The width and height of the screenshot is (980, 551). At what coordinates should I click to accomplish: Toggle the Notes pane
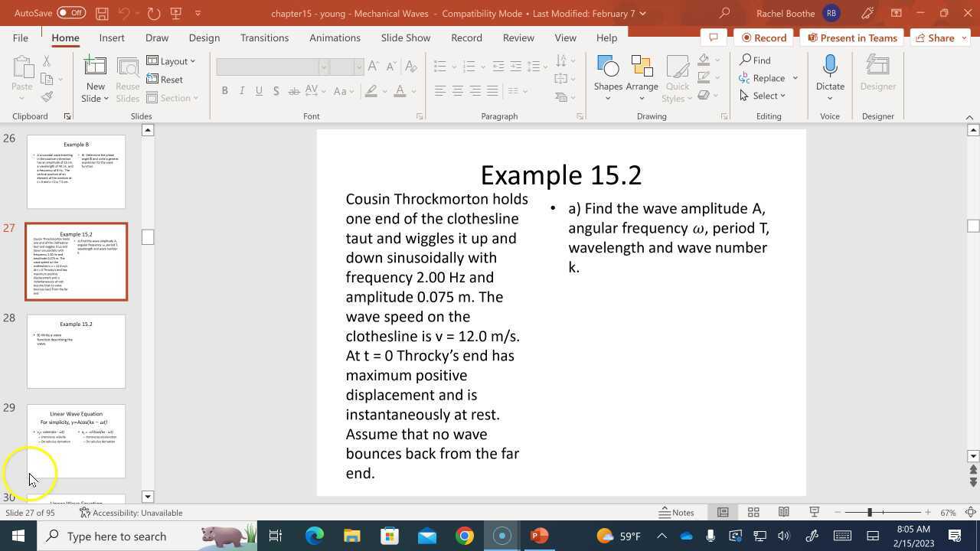click(677, 512)
